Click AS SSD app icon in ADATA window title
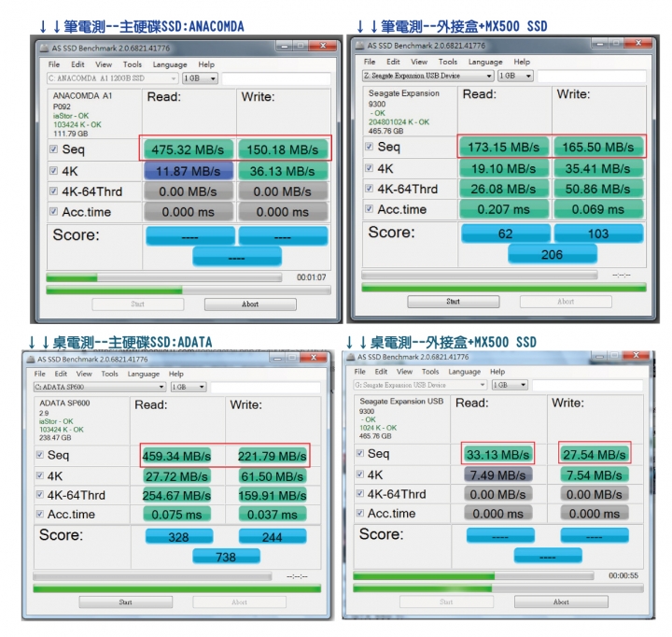Viewport: 672px width, 637px height. click(31, 359)
